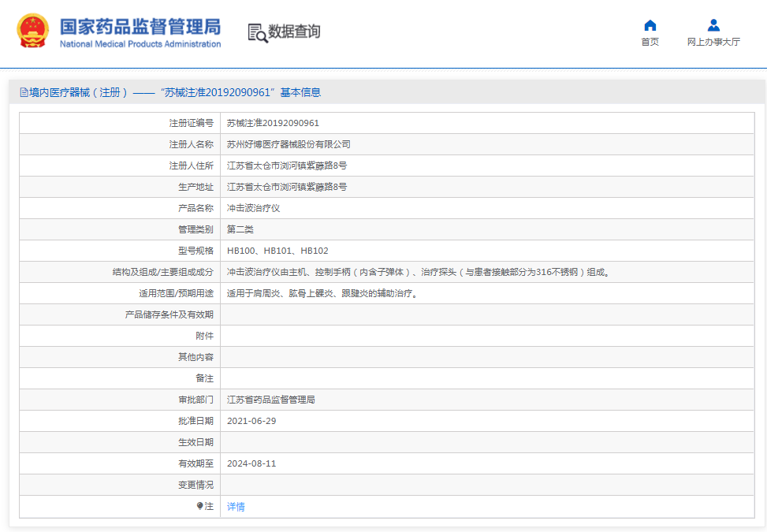Image resolution: width=767 pixels, height=532 pixels.
Task: Click the 适用范围/预期用途 label
Action: [x=176, y=293]
